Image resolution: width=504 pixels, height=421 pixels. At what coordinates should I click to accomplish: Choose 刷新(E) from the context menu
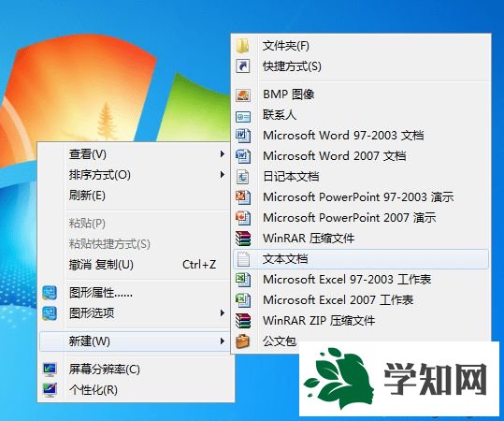tap(134, 196)
